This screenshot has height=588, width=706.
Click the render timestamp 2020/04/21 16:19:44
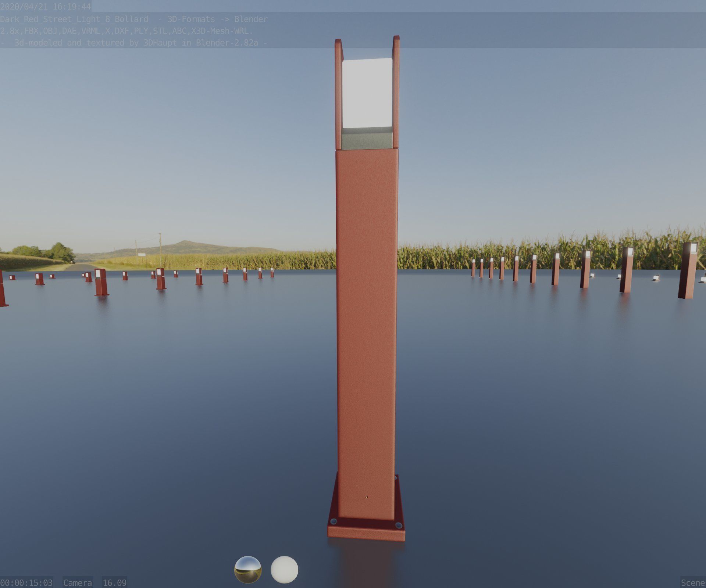click(46, 7)
